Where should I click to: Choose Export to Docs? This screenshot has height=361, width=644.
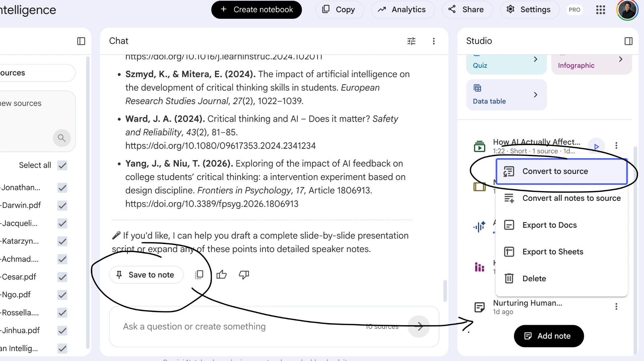coord(561,225)
